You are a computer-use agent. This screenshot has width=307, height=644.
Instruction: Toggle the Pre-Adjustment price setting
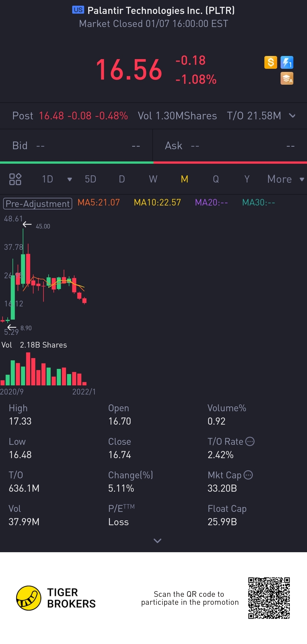[x=38, y=203]
